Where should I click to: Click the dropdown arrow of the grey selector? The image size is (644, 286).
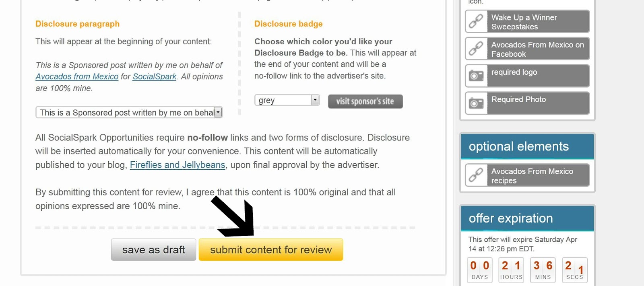coord(316,100)
